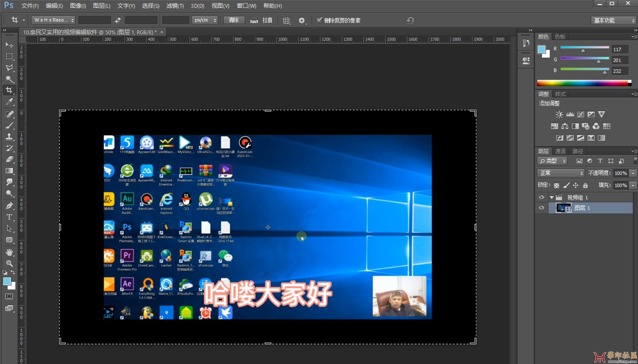Select the Rounded Rectangle shape tool

[x=9, y=240]
